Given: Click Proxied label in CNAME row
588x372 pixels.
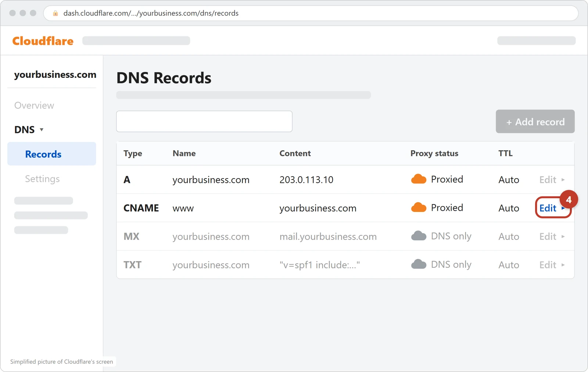Looking at the screenshot, I should tap(447, 207).
